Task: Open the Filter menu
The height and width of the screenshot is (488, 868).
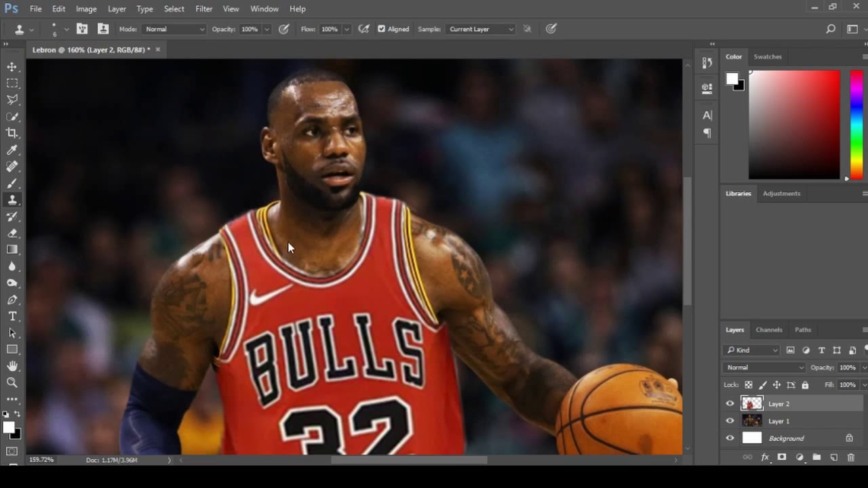Action: coord(203,9)
